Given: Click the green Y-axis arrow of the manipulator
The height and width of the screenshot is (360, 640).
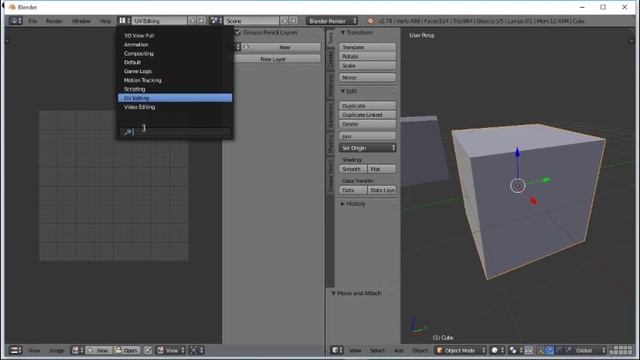Looking at the screenshot, I should pyautogui.click(x=546, y=180).
